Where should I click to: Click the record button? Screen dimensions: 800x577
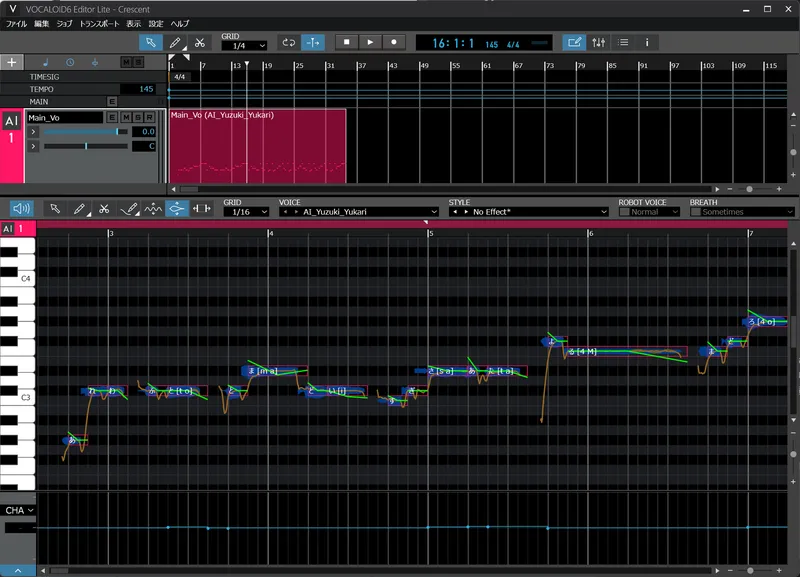[394, 42]
